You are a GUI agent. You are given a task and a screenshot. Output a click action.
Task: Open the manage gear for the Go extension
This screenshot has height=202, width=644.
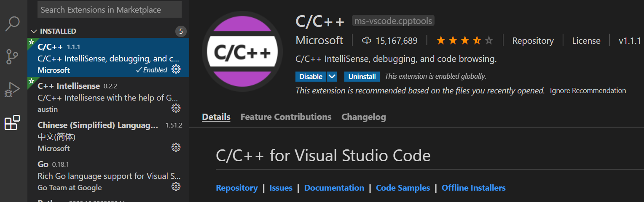176,186
